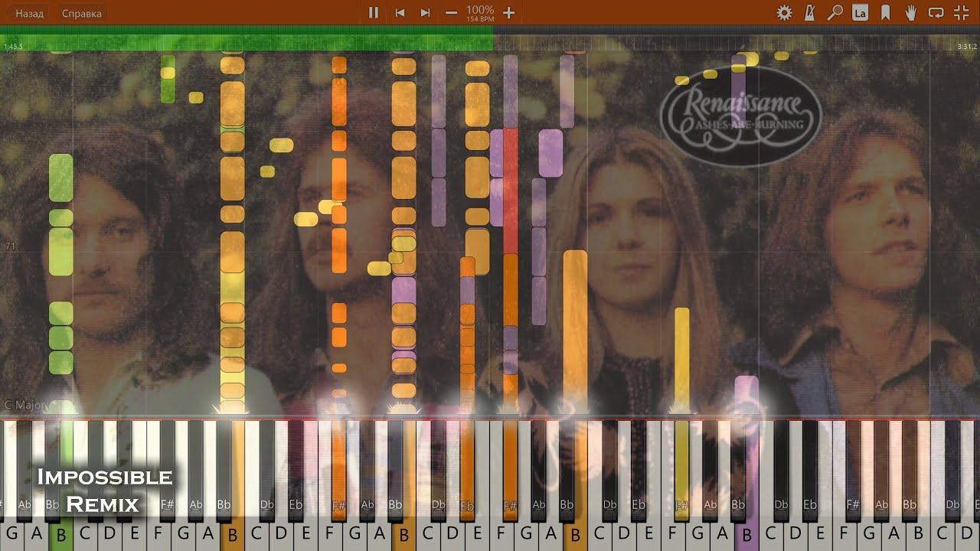Toggle the loop icon

coord(936,12)
